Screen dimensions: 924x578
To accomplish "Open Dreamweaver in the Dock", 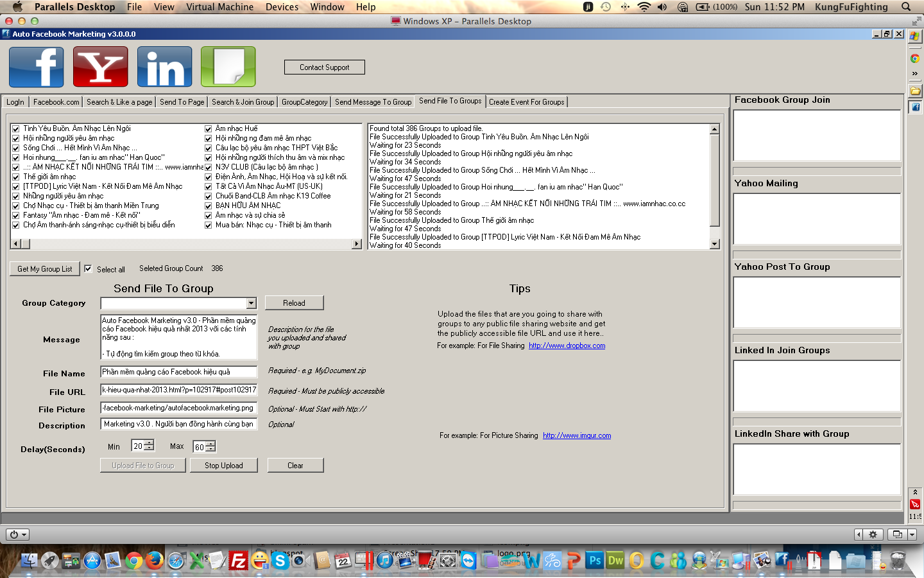I will tap(615, 561).
